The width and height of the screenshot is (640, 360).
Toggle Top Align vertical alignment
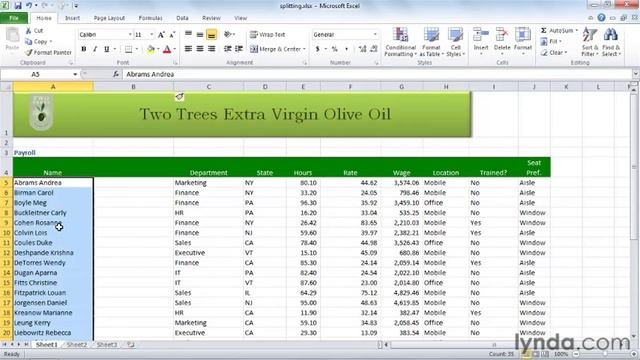(x=188, y=35)
